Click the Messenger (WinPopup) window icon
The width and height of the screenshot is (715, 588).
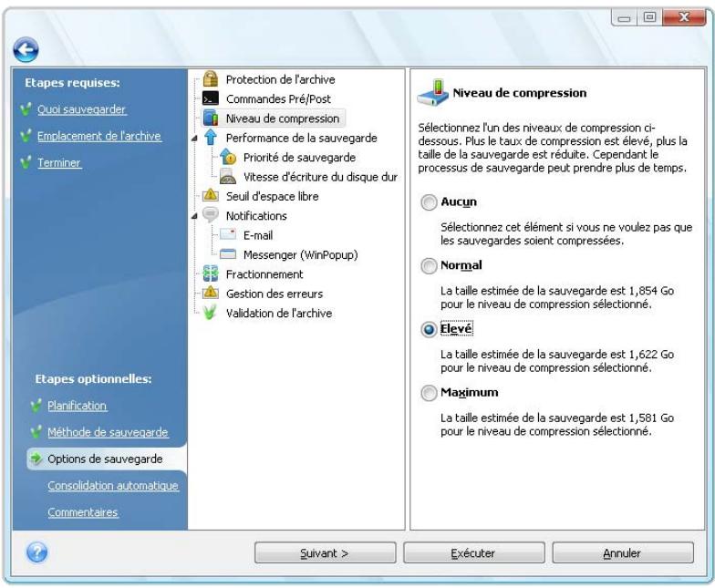pos(228,253)
